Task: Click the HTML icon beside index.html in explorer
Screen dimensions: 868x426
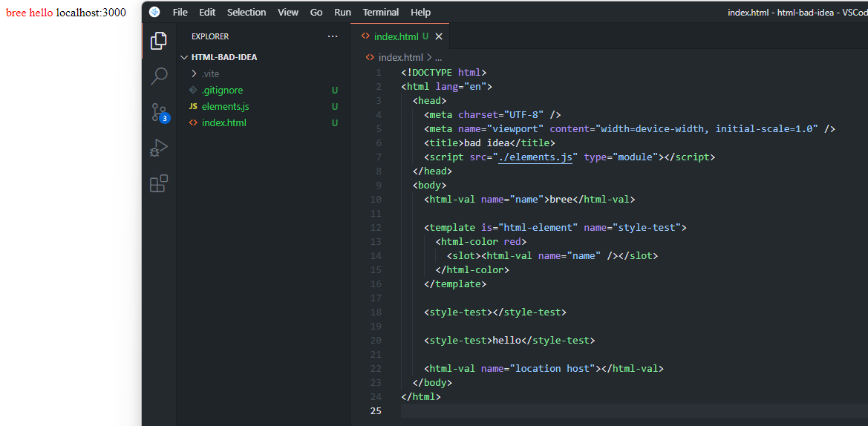Action: click(x=192, y=122)
